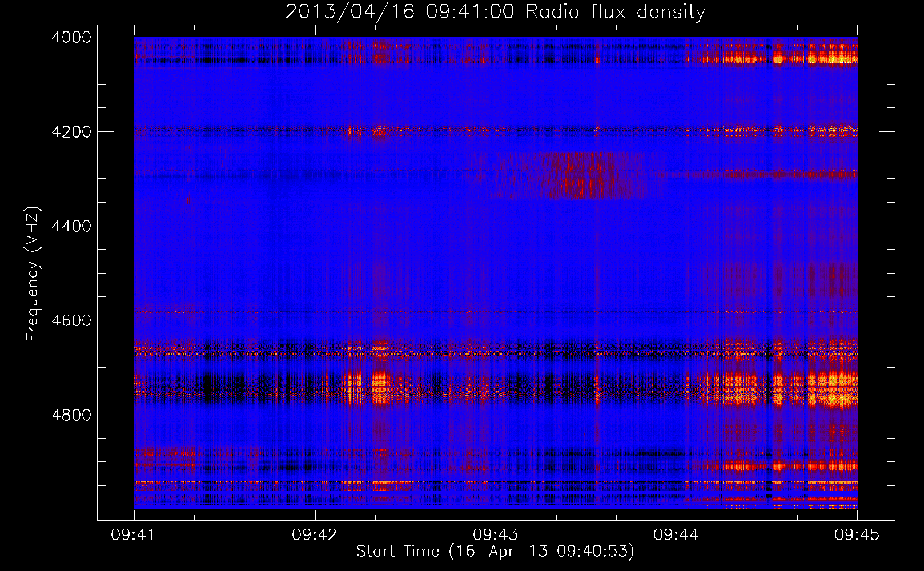Select the 'Frequency (MHZ)' y-axis label

click(33, 274)
